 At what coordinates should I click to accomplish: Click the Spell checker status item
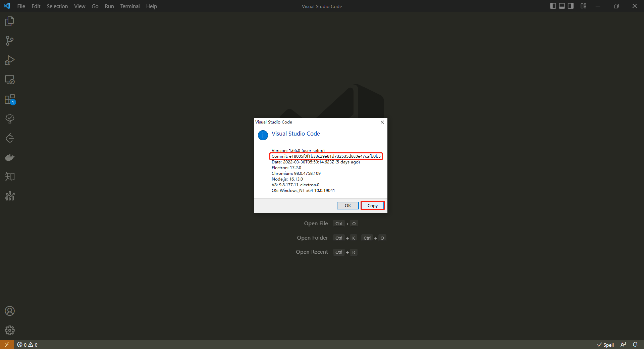[x=605, y=345]
